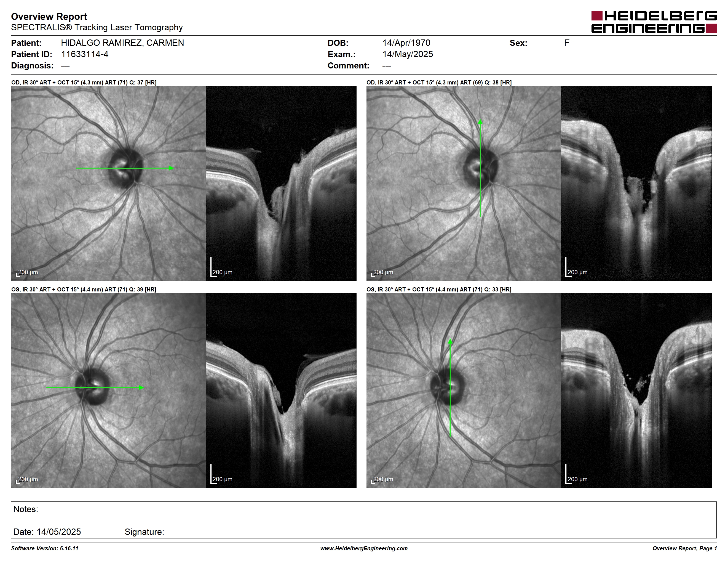728x563 pixels.
Task: Select Patient ID 11633114-4
Action: coord(85,54)
